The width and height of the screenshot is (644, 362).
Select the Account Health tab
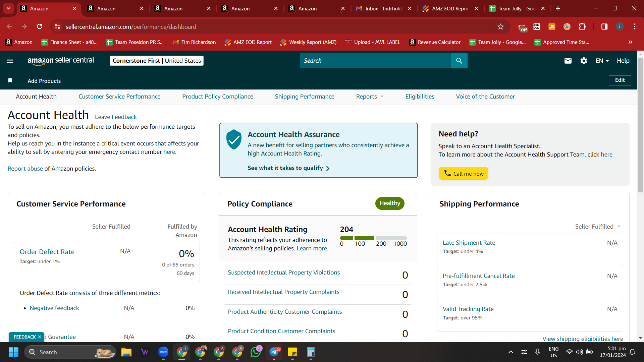[36, 97]
